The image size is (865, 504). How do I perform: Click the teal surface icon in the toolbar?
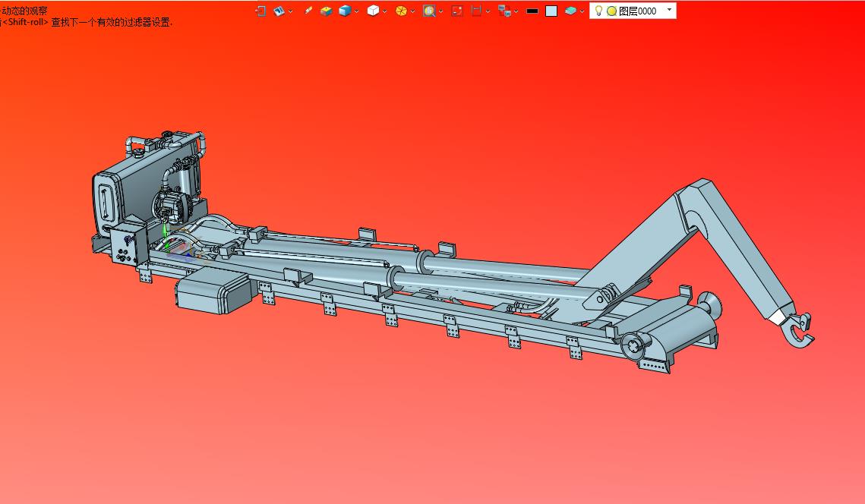point(570,11)
